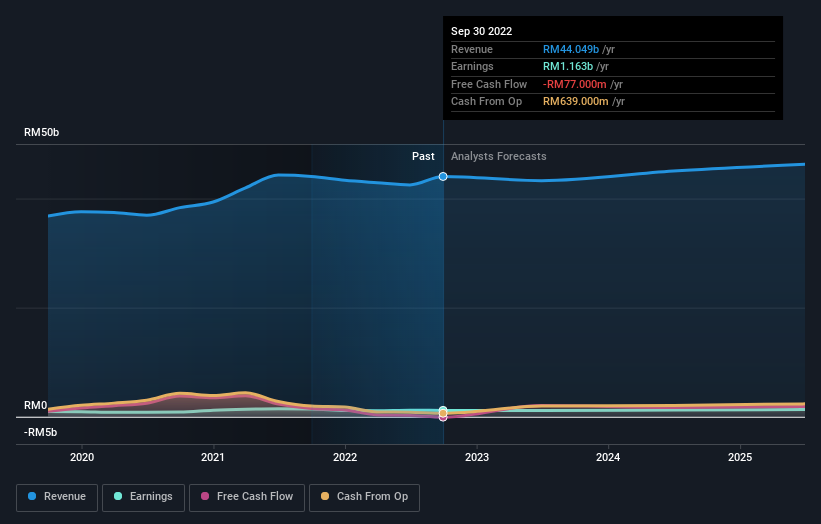Click the RM50b y-axis label

pos(41,132)
